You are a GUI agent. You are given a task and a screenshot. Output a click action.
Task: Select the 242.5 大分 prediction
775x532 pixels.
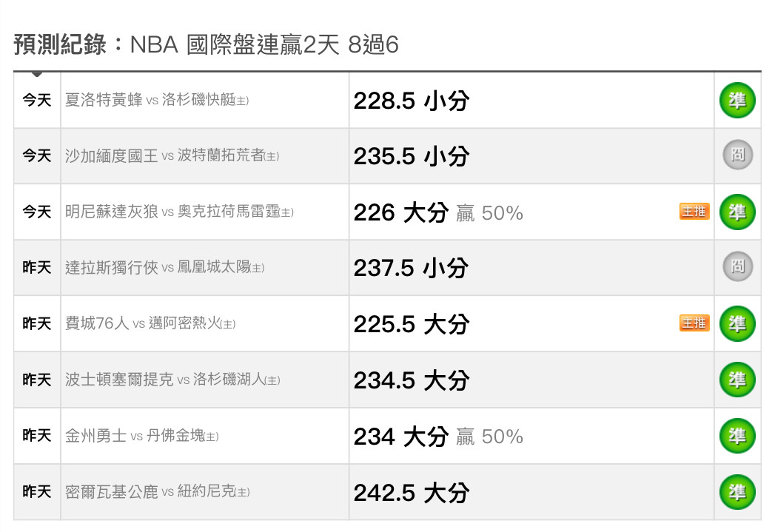(x=412, y=493)
